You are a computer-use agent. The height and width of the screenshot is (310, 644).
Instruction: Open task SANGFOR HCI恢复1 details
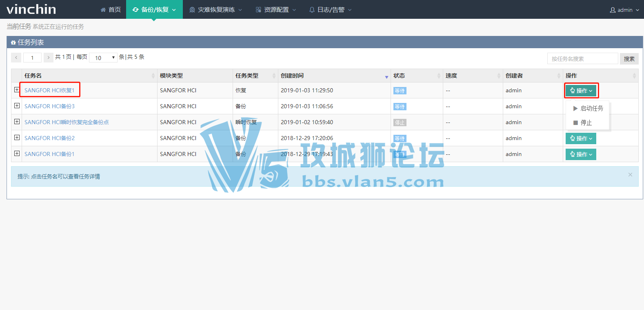pyautogui.click(x=49, y=90)
